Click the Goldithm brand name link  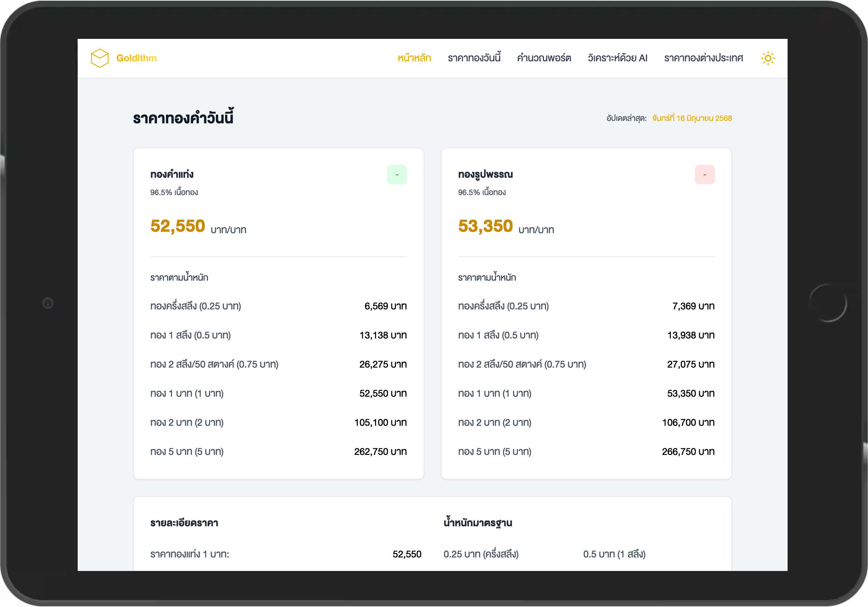tap(137, 58)
